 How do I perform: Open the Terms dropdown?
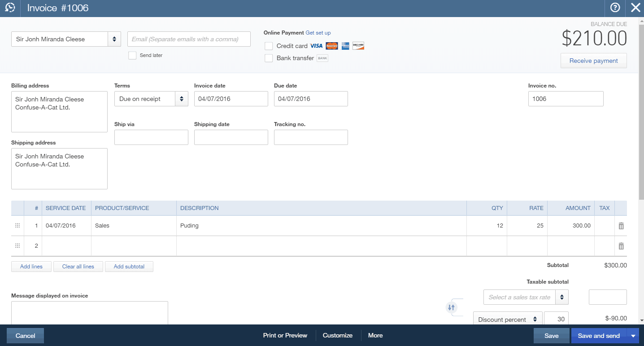151,99
